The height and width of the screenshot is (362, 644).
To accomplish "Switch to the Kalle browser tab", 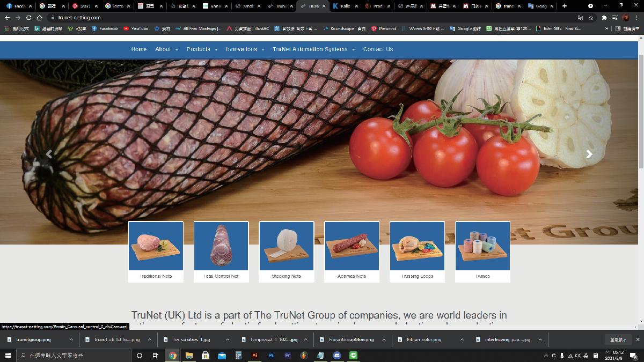I will 345,6.
